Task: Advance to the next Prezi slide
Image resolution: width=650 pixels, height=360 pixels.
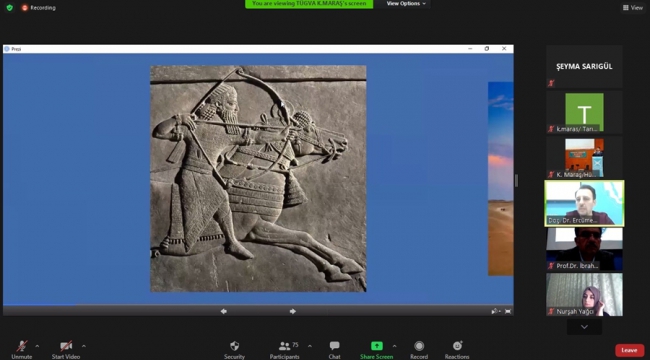Action: click(293, 311)
